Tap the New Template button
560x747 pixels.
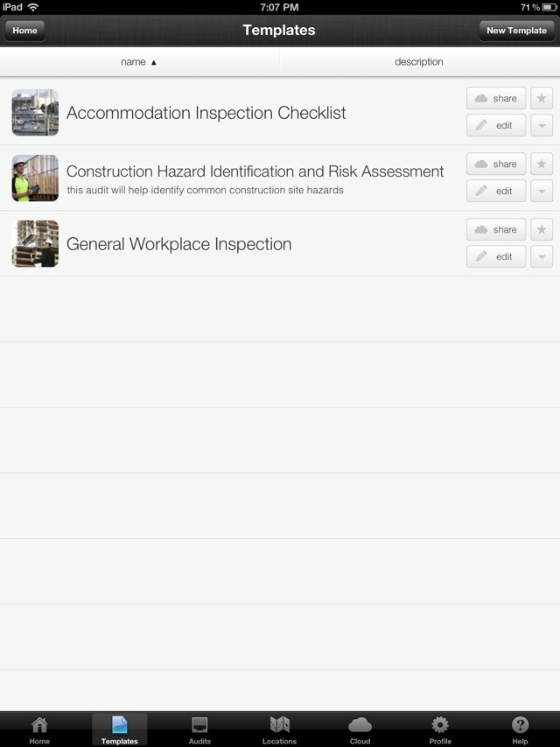tap(516, 31)
